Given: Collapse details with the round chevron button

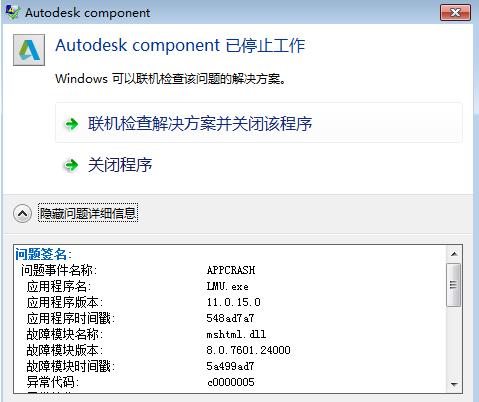Looking at the screenshot, I should point(22,213).
